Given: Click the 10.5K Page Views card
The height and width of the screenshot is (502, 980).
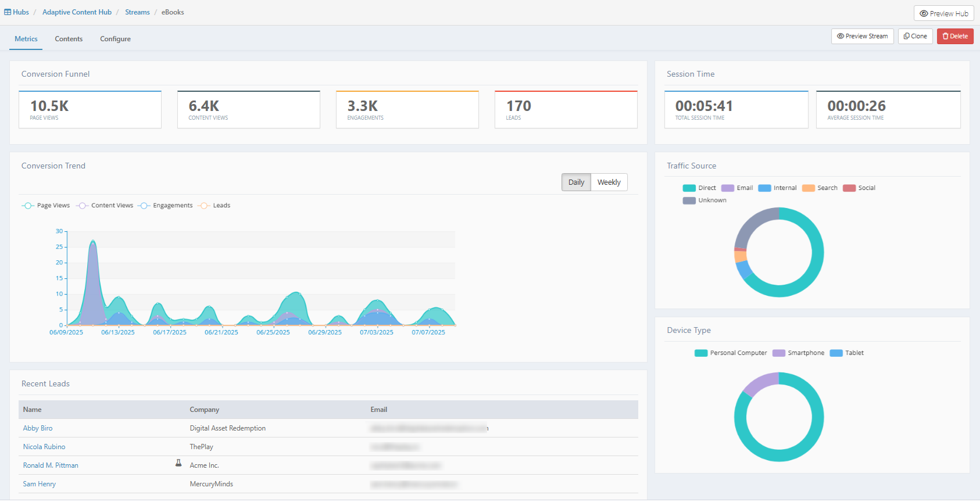Looking at the screenshot, I should (x=90, y=109).
